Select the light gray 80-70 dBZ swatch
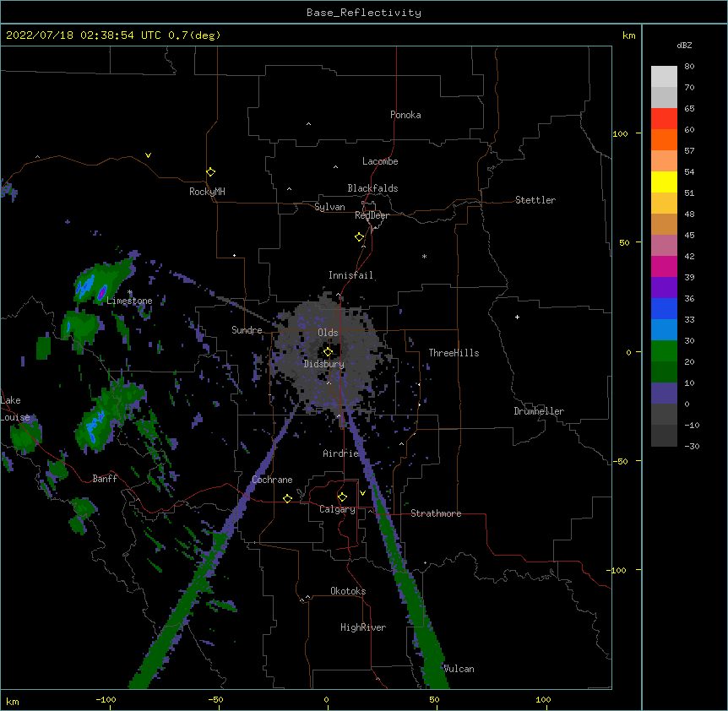 coord(664,77)
